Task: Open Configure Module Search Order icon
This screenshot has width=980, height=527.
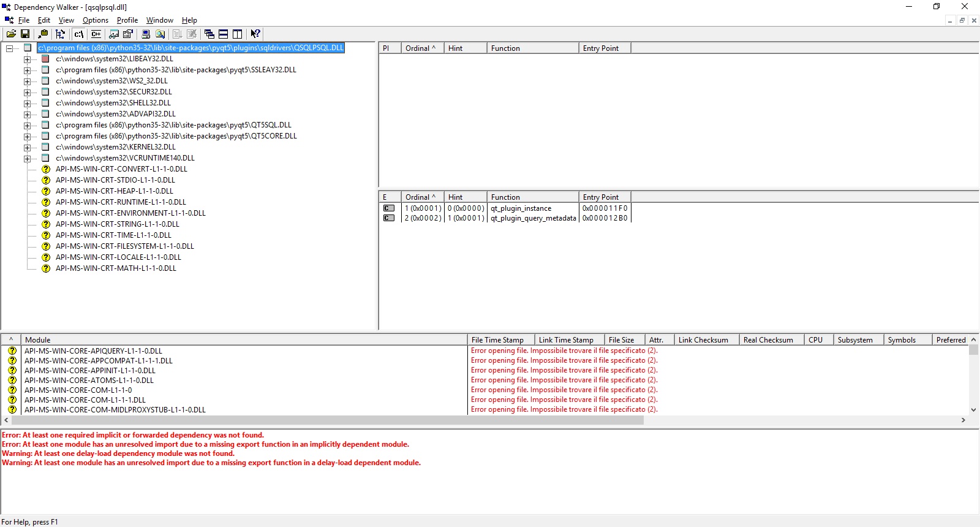Action: click(x=160, y=34)
